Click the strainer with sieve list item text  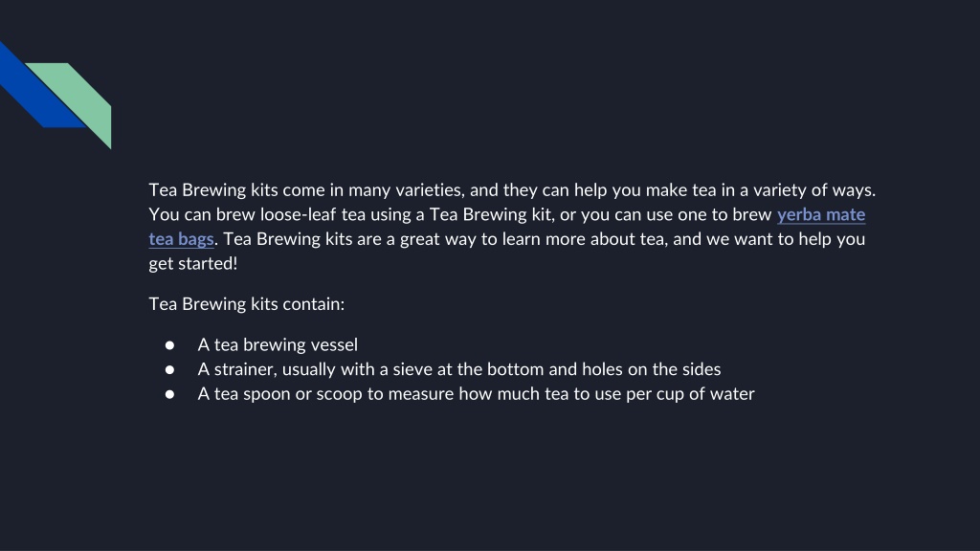pyautogui.click(x=458, y=369)
